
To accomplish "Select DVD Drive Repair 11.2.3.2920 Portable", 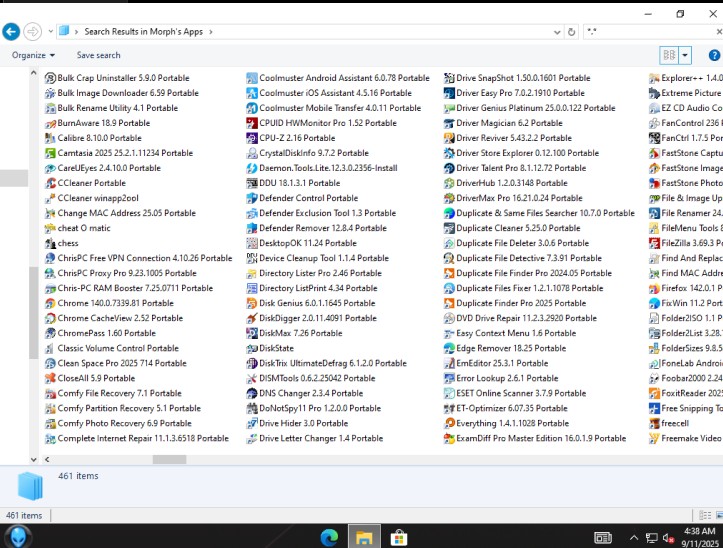I will 520,318.
